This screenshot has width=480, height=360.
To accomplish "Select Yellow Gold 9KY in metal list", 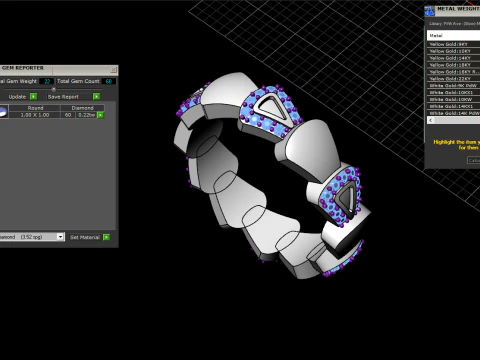I will (453, 44).
